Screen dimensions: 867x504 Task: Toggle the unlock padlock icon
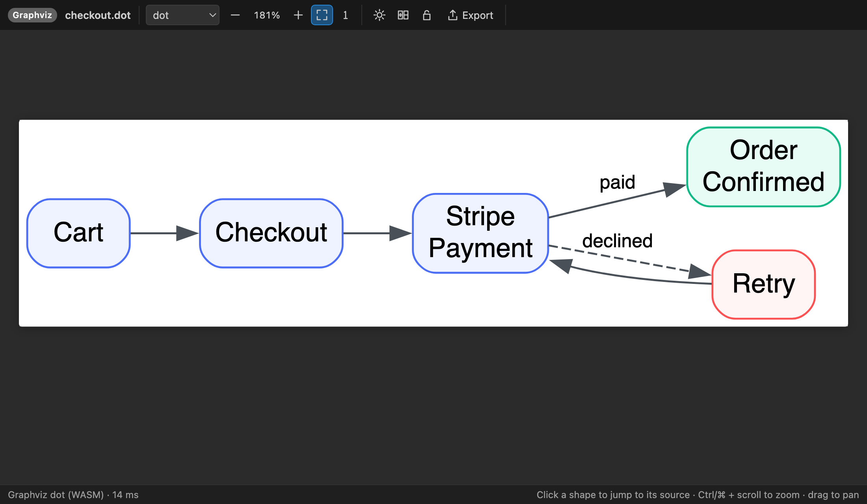[x=427, y=15]
